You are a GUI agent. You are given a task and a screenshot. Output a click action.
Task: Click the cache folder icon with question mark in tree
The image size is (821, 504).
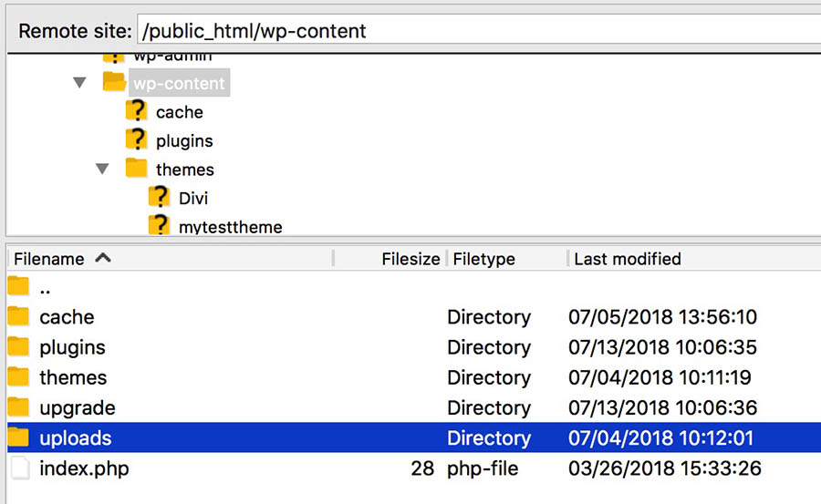click(136, 112)
